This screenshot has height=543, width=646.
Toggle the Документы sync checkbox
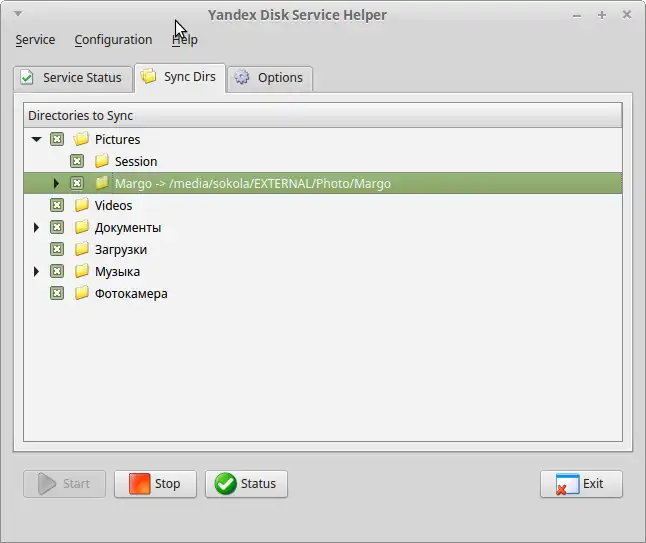(x=57, y=227)
